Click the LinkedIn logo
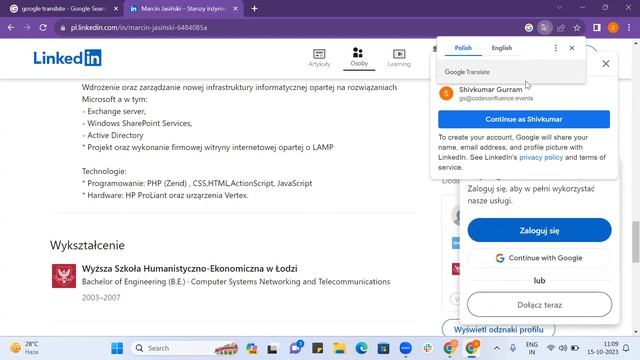The width and height of the screenshot is (640, 360). point(67,58)
